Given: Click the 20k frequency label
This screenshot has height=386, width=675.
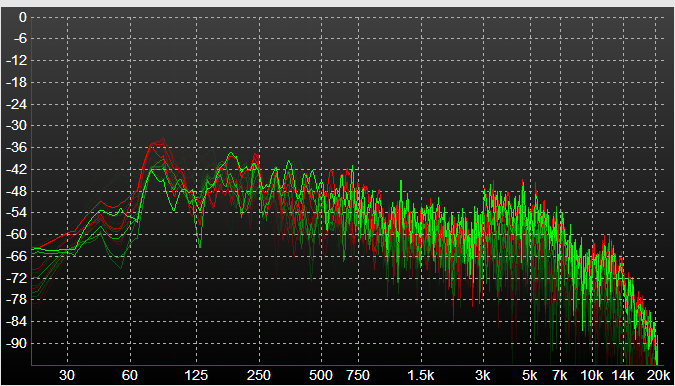Looking at the screenshot, I should (658, 375).
